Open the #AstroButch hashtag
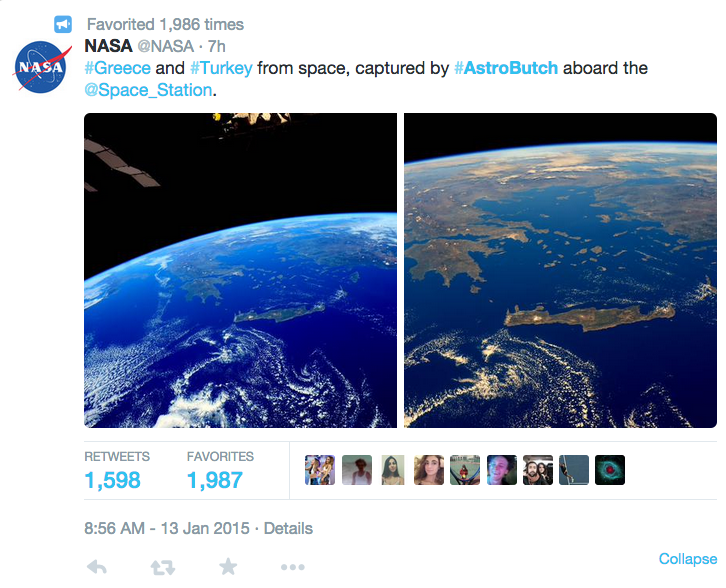726x588 pixels. click(506, 68)
